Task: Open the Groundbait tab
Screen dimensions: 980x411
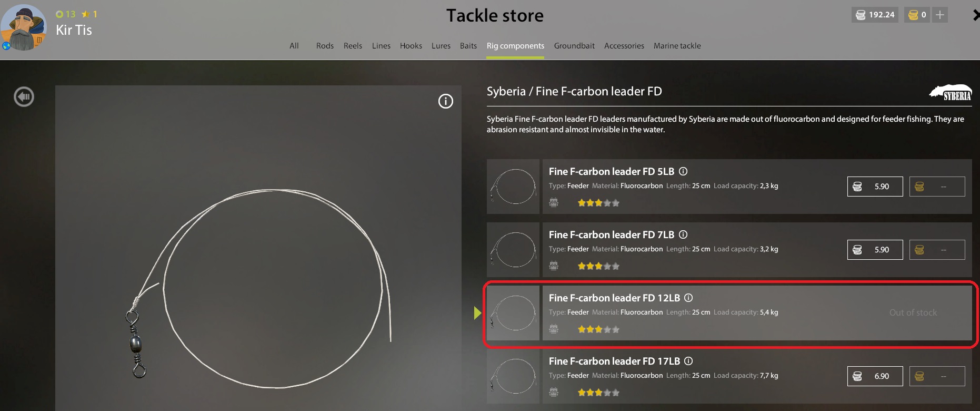Action: tap(574, 46)
